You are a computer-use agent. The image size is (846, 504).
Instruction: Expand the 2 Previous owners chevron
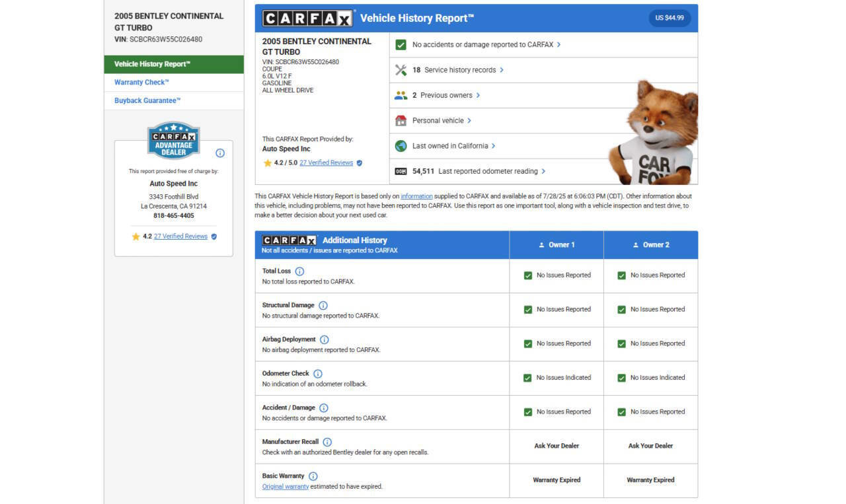coord(478,95)
